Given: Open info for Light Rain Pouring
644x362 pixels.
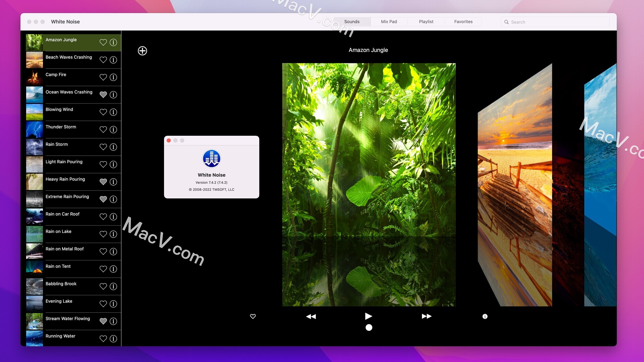Looking at the screenshot, I should tap(113, 165).
